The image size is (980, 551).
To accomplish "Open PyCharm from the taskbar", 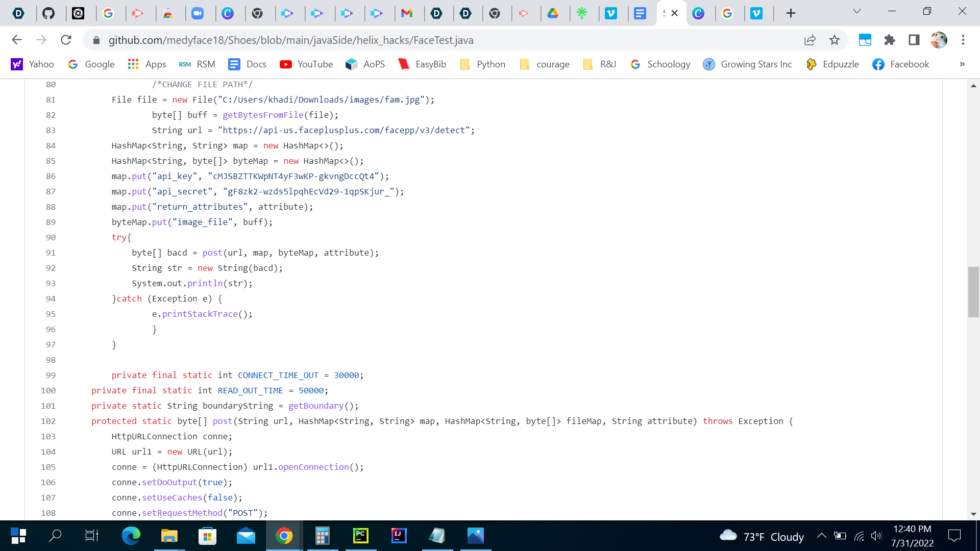I will pyautogui.click(x=361, y=536).
